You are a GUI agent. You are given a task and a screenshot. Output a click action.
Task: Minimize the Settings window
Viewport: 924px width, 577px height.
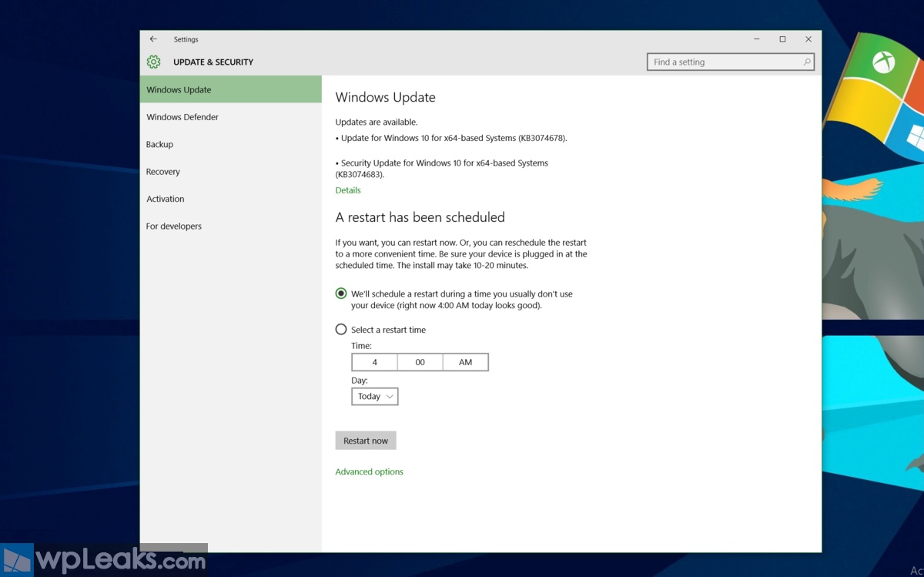[756, 39]
